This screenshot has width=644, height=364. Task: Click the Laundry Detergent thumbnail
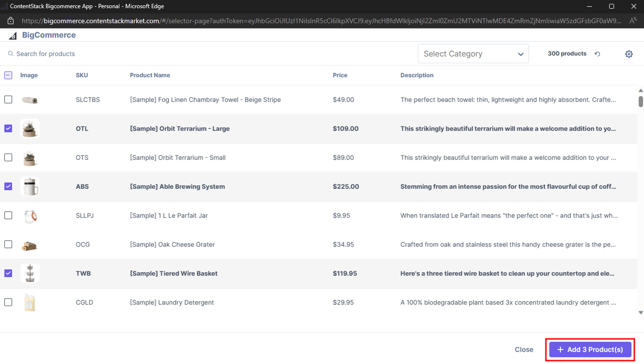tap(30, 302)
